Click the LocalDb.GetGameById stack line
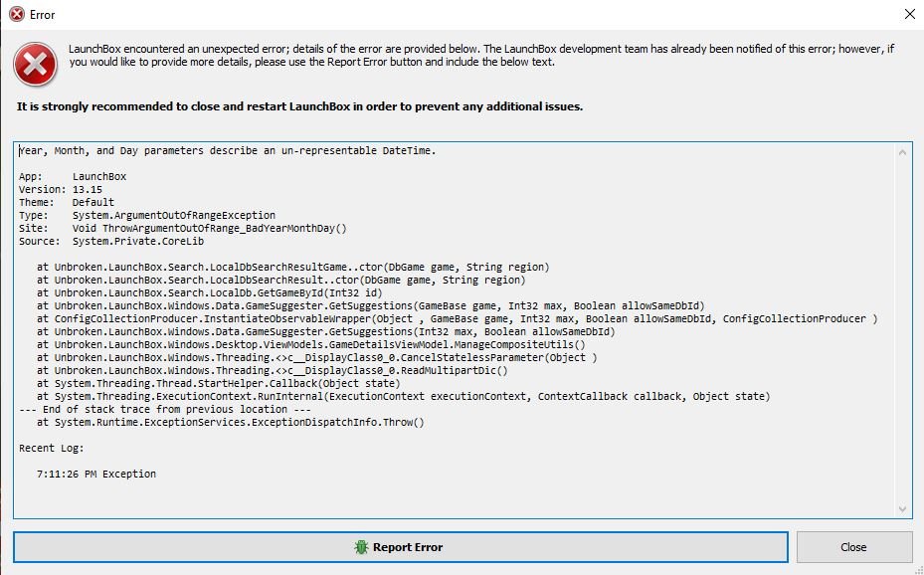Image resolution: width=924 pixels, height=575 pixels. pos(209,293)
